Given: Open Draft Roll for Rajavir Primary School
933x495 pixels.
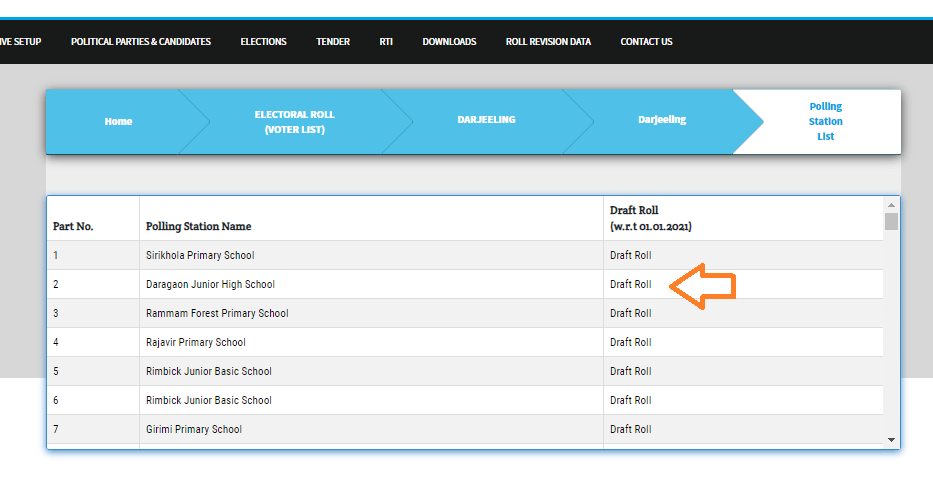Looking at the screenshot, I should click(630, 342).
